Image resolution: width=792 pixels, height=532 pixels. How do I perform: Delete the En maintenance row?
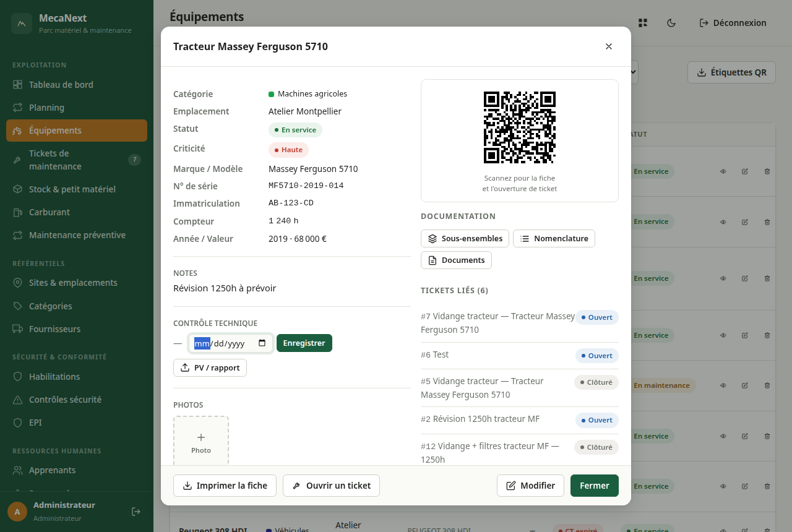(767, 385)
